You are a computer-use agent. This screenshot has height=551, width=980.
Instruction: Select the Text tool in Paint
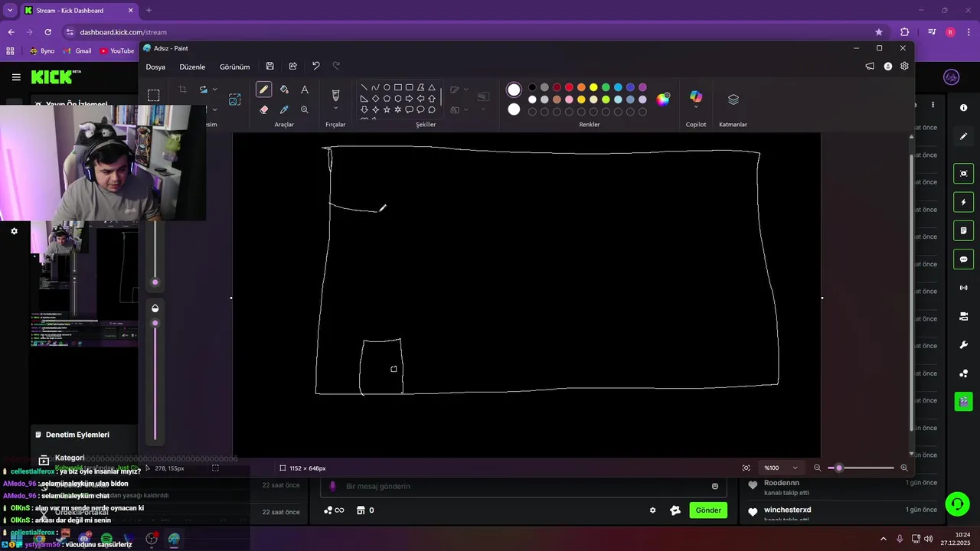(305, 90)
